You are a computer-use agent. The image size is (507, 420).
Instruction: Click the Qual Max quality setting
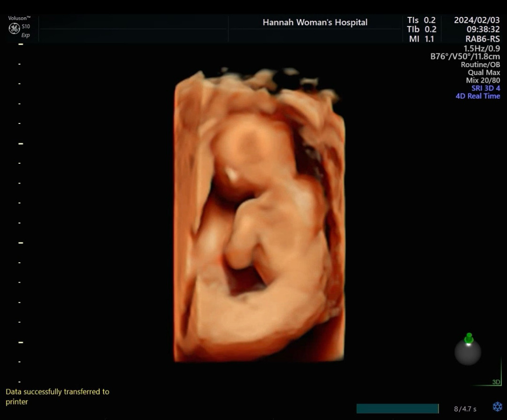click(484, 73)
